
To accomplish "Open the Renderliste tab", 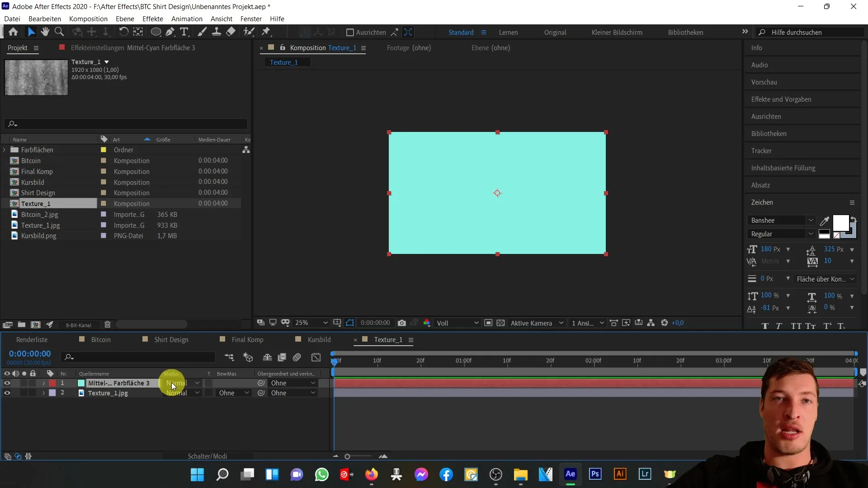I will (32, 340).
